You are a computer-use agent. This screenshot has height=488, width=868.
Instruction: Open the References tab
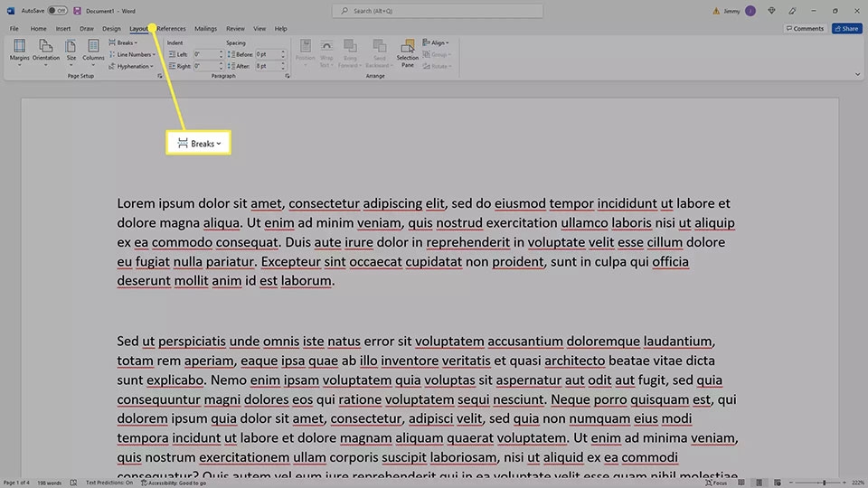point(171,28)
